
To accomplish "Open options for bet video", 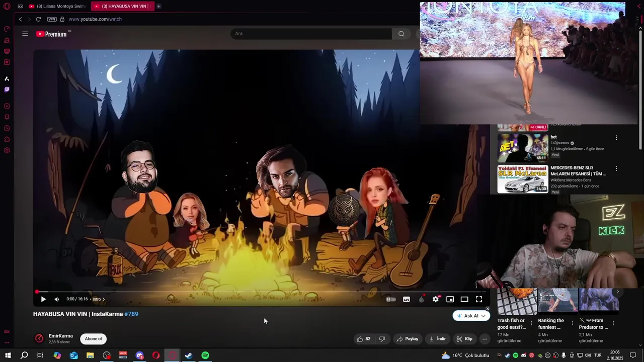I will point(616,138).
